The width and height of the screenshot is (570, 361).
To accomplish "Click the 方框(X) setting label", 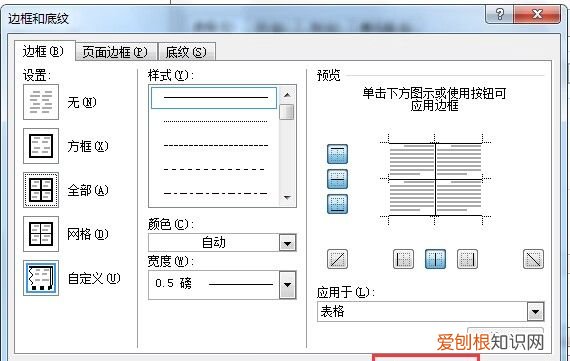I will point(88,147).
